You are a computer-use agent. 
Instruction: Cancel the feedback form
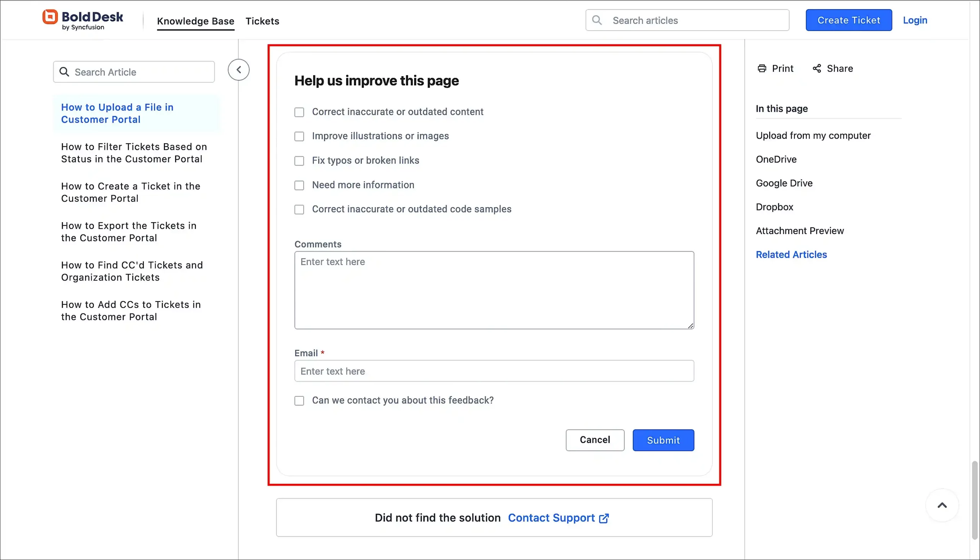coord(595,440)
